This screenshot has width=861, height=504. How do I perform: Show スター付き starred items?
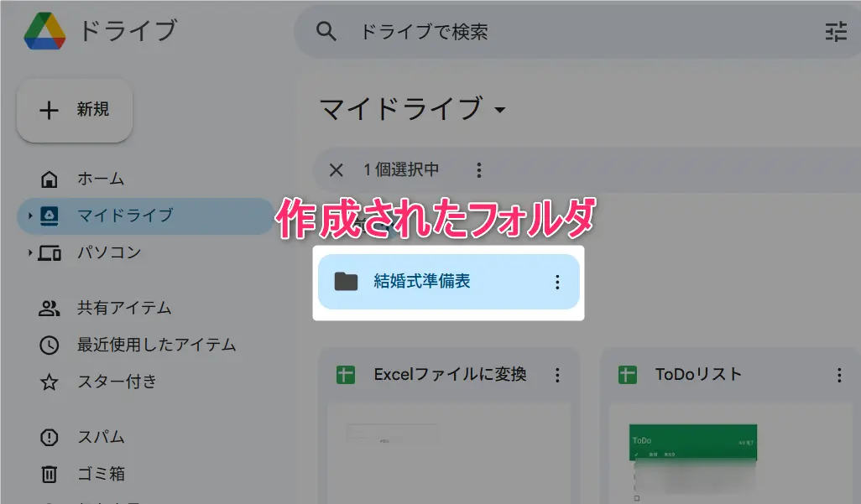[117, 382]
